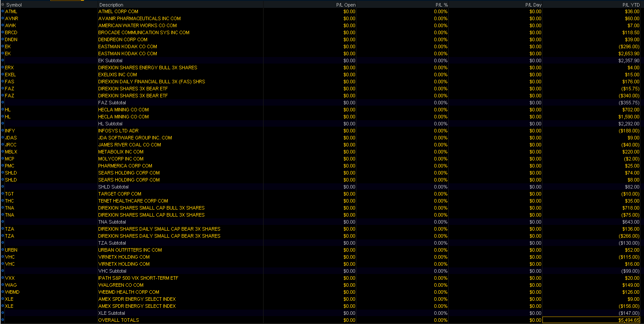Select URBAN OUTFITTERS INC COM description

[x=130, y=250]
